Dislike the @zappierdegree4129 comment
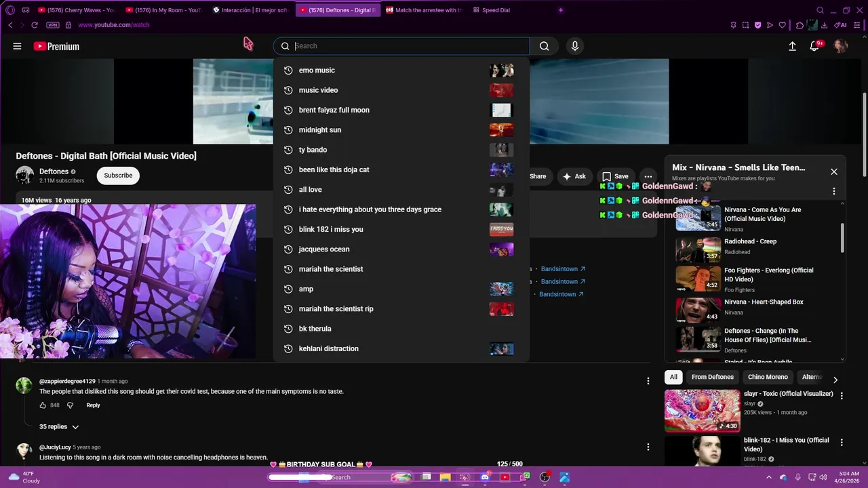The height and width of the screenshot is (488, 868). (70, 405)
